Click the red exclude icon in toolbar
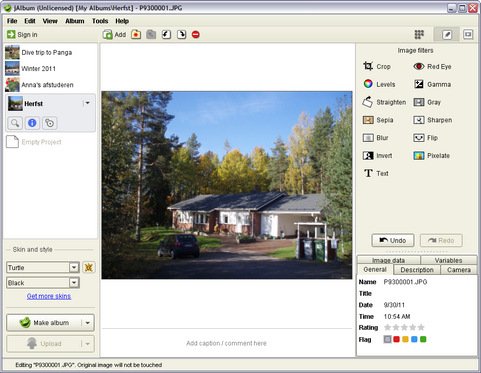This screenshot has width=481, height=373. (196, 34)
